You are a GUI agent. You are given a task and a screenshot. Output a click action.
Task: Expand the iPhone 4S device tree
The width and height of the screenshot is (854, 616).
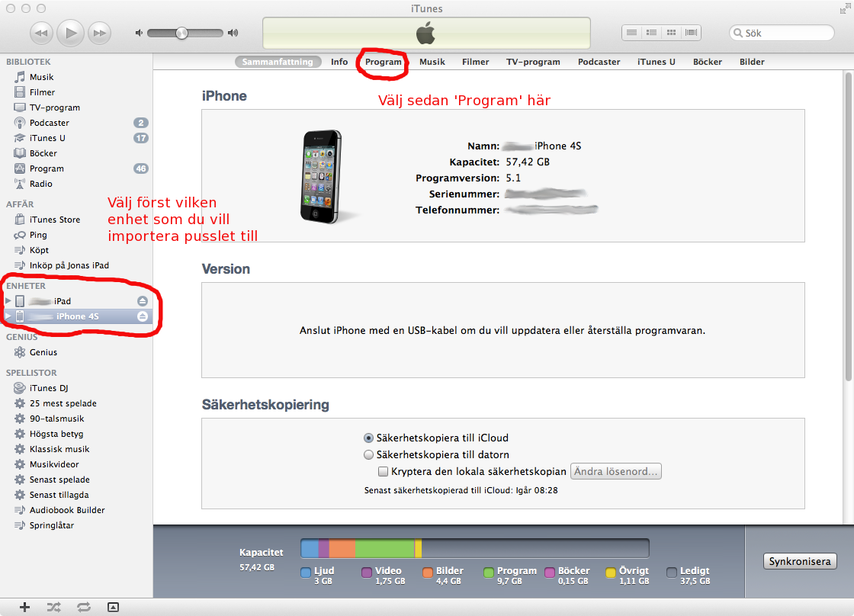[8, 316]
